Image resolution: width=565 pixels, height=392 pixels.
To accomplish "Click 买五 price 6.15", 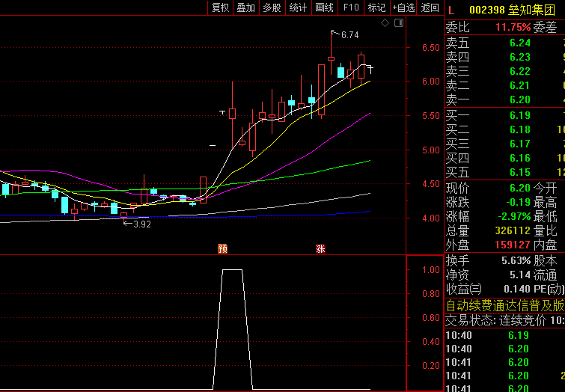I will [x=520, y=172].
